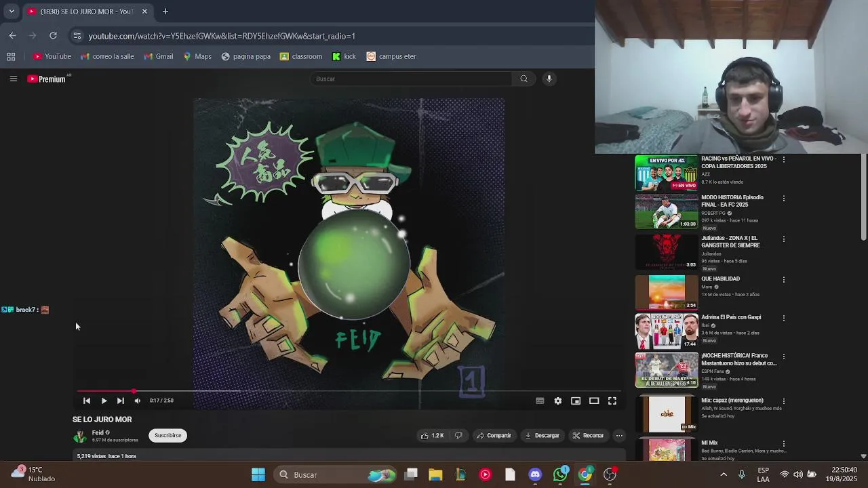Screen dimensions: 868x488
Task: Play the video with the play button
Action: click(x=104, y=401)
